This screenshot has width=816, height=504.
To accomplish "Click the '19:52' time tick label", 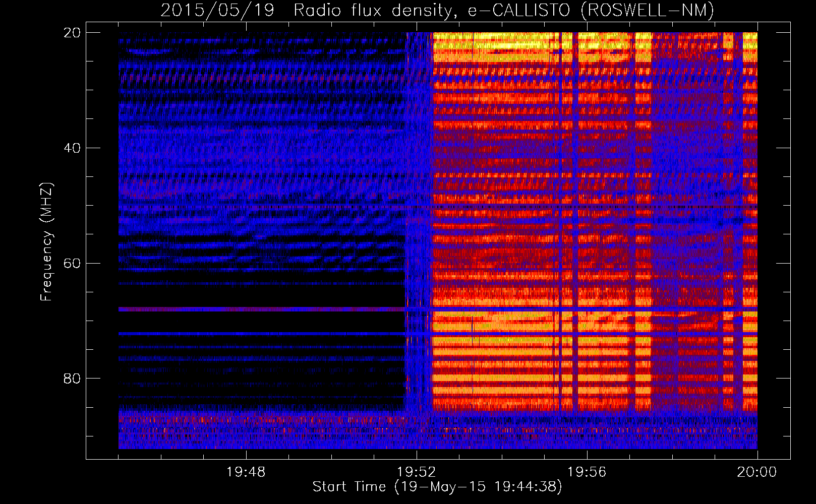I will click(x=417, y=472).
